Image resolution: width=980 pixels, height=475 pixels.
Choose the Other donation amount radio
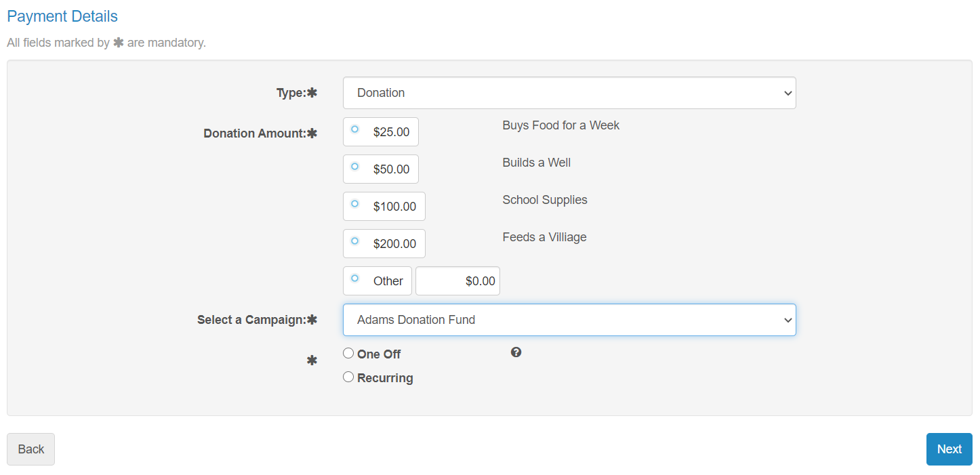[x=354, y=278]
